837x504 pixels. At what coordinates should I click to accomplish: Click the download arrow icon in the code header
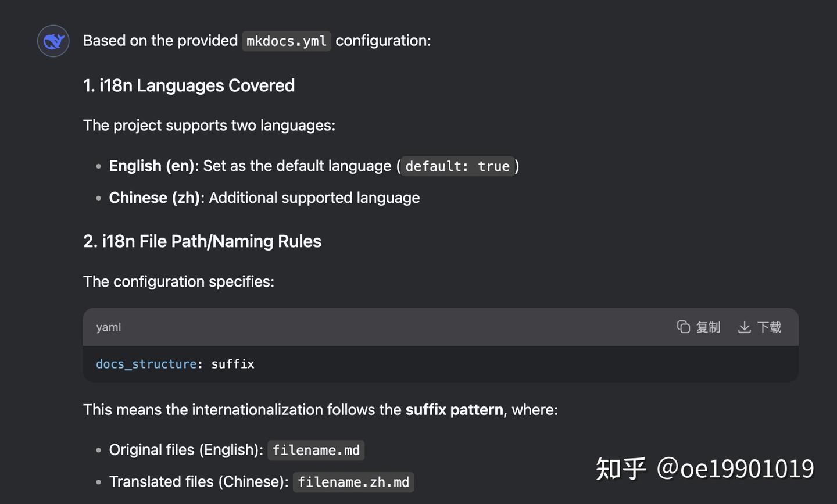(744, 327)
